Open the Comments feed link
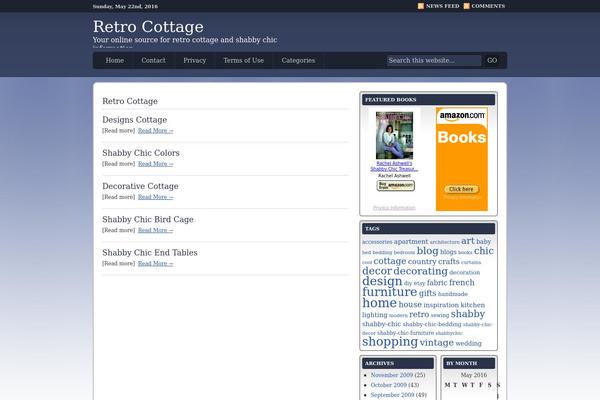Viewport: 600px width, 400px height. pos(488,6)
